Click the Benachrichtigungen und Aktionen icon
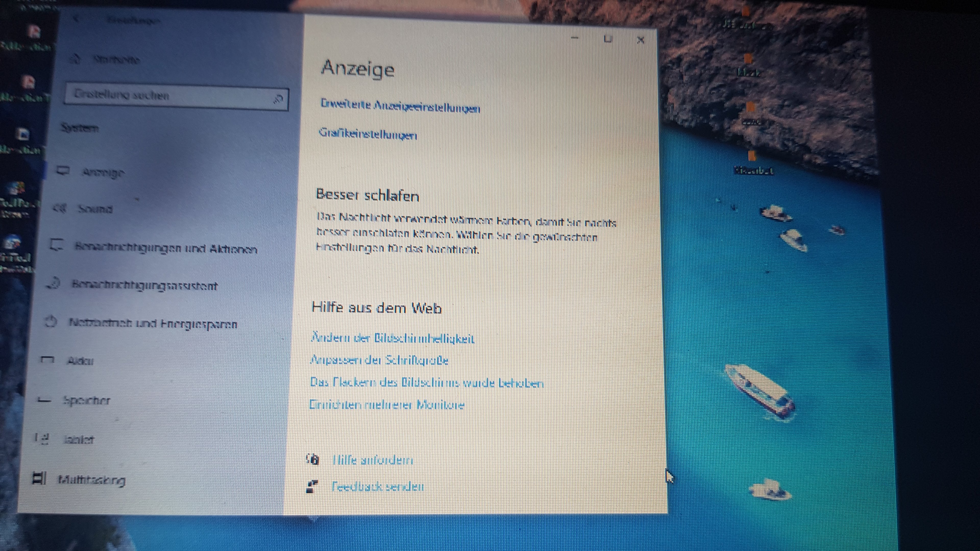Screen dimensions: 980x551 (x=56, y=245)
